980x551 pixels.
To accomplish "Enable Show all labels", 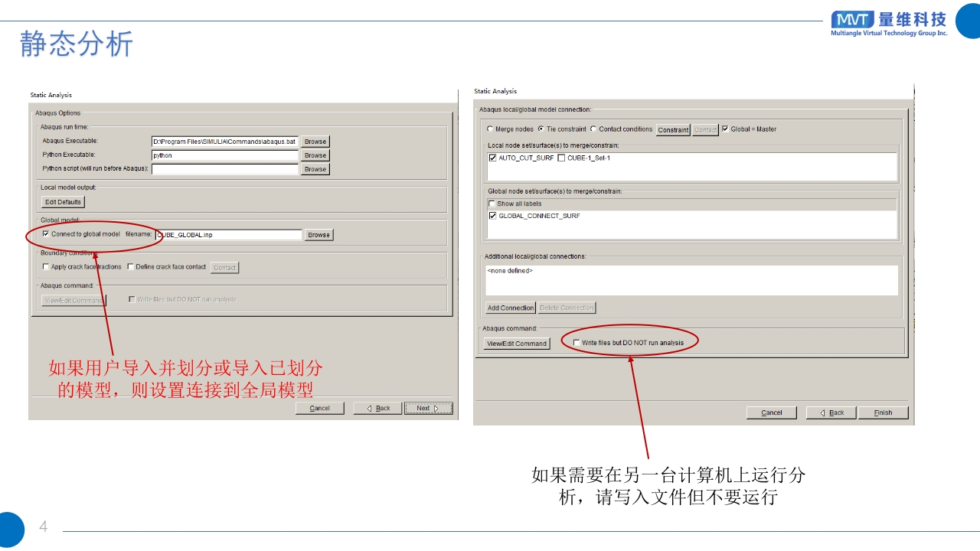I will [492, 204].
